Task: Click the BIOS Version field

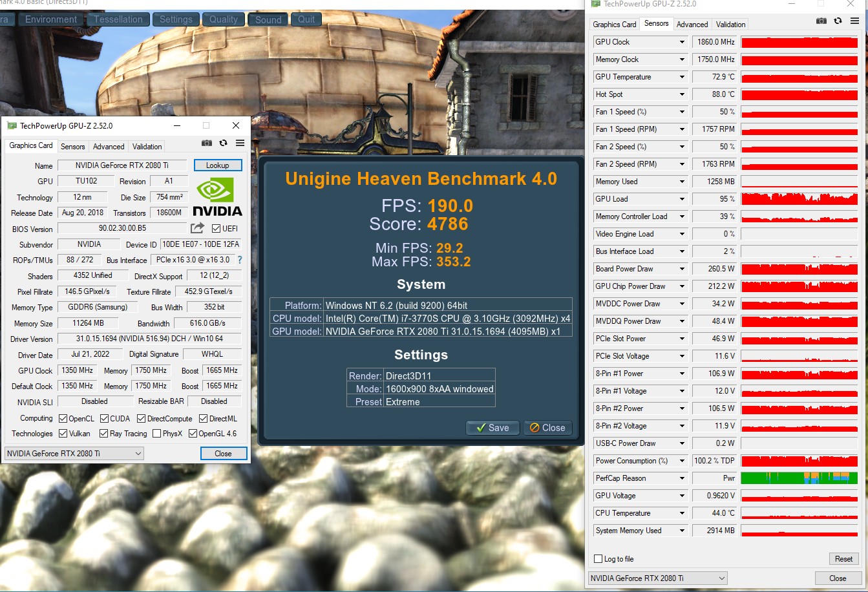Action: [x=122, y=228]
